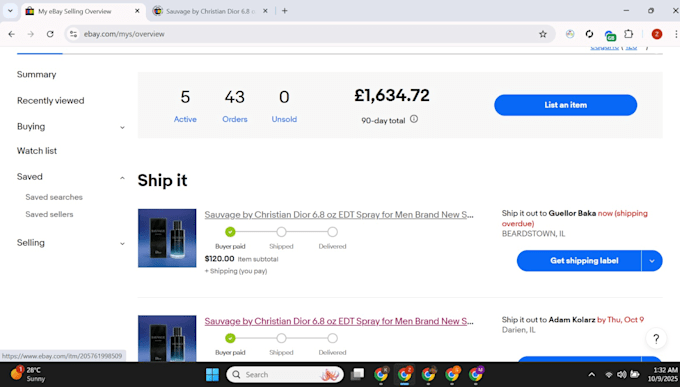Viewport: 680px width, 387px height.
Task: Open the Windows Start menu
Action: [212, 374]
